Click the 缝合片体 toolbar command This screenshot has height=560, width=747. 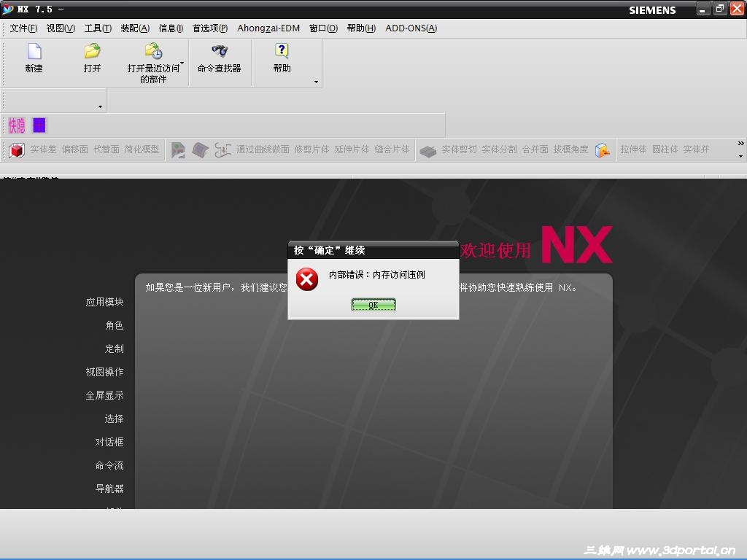pos(392,149)
